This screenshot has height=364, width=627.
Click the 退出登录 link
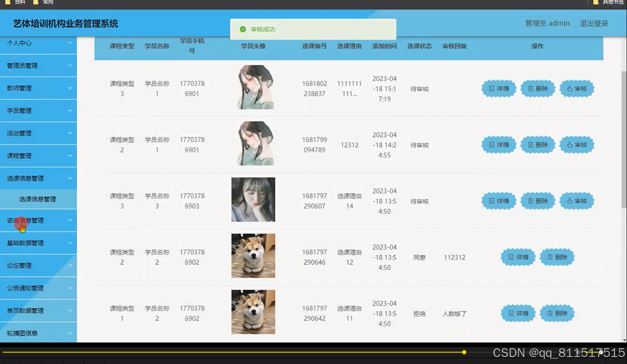[x=594, y=24]
